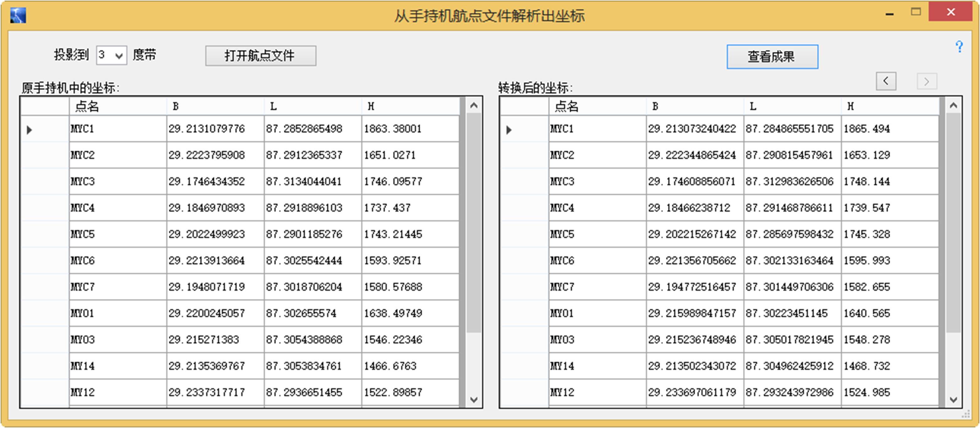The height and width of the screenshot is (428, 980).
Task: Click cell 1580.57688 in the left table
Action: 411,287
